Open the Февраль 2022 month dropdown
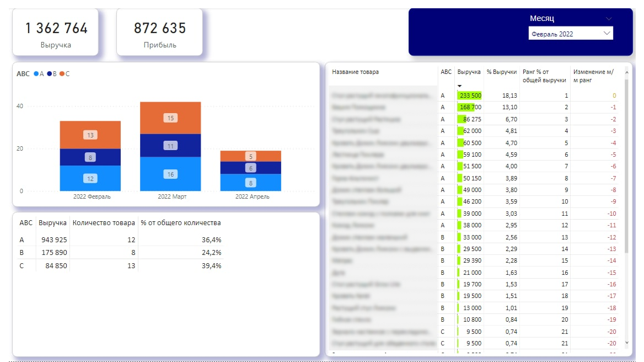The width and height of the screenshot is (644, 362). coord(571,34)
